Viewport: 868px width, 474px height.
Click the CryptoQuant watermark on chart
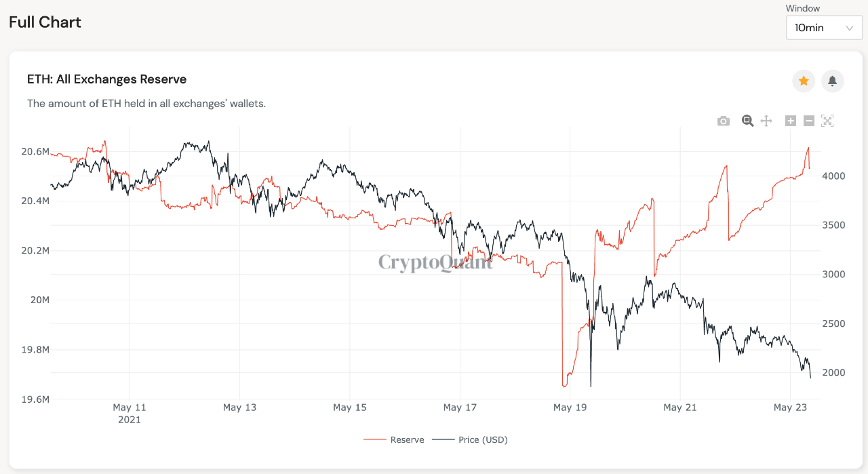point(435,262)
